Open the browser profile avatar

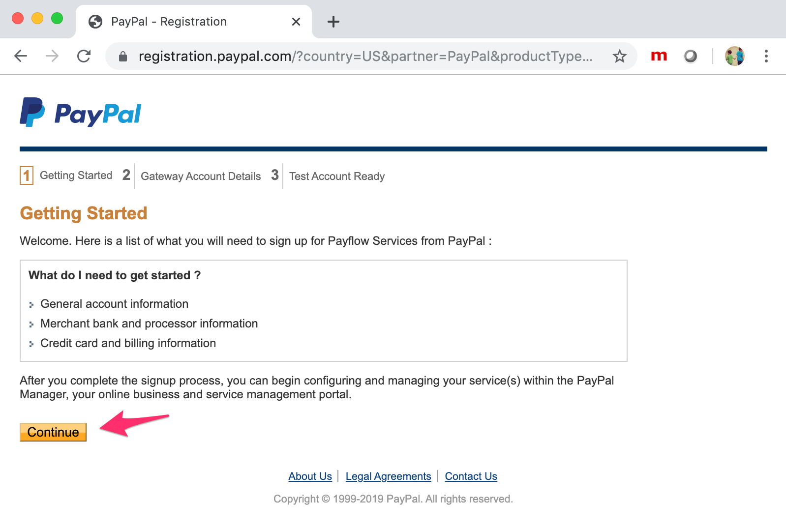pyautogui.click(x=734, y=56)
